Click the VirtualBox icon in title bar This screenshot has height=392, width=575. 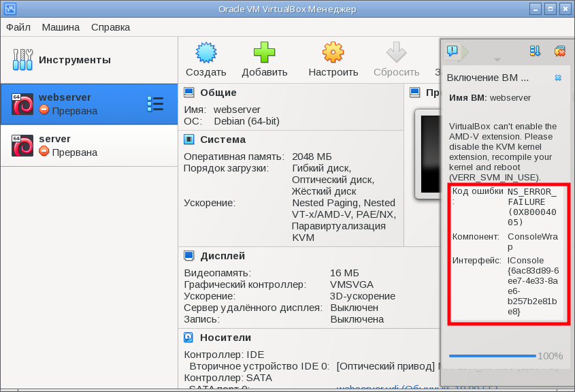point(10,9)
